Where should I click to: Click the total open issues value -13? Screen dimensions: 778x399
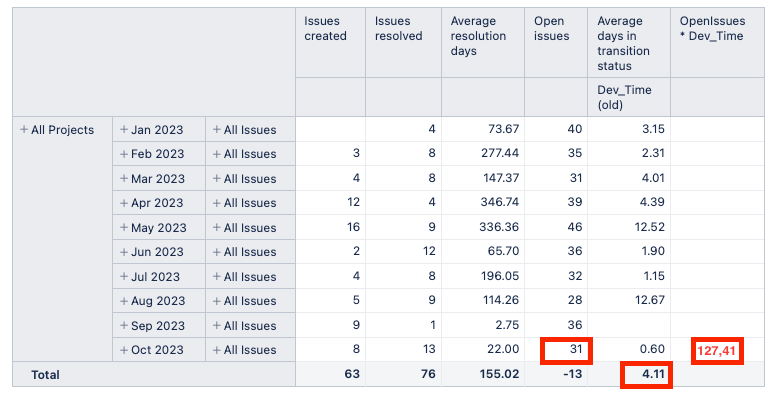tap(573, 374)
